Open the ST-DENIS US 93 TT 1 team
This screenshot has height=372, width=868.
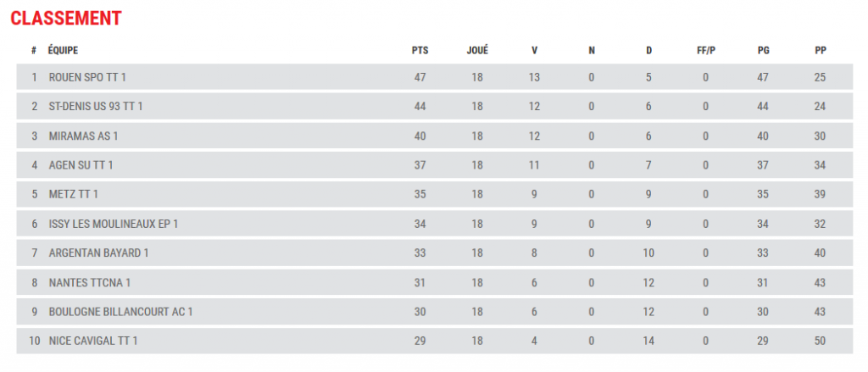[96, 107]
